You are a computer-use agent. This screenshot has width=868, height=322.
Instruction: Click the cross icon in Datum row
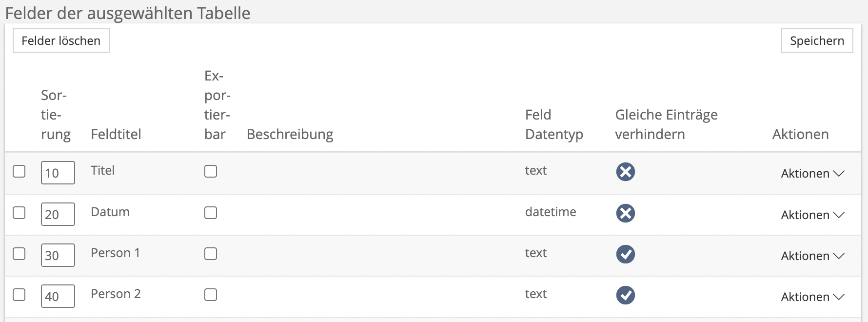click(x=625, y=213)
